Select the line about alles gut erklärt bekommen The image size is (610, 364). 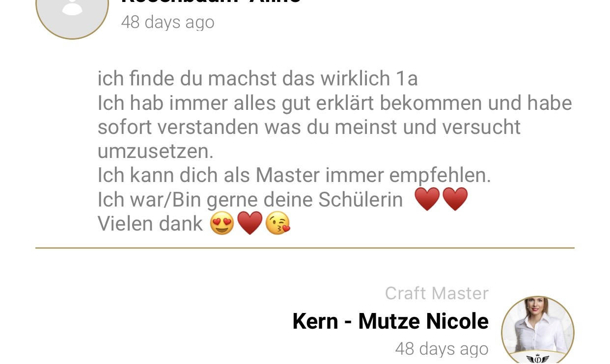(x=334, y=103)
